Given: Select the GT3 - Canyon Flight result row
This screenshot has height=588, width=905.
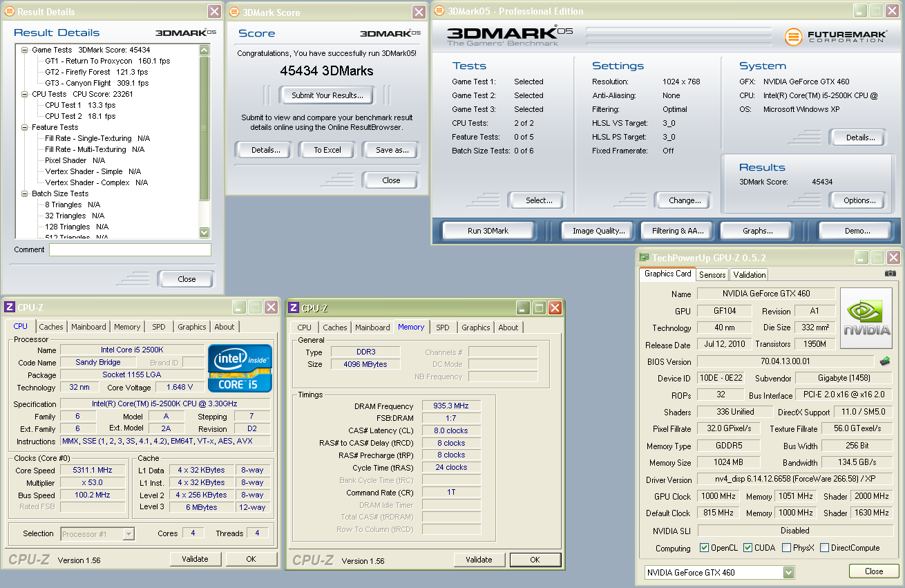Looking at the screenshot, I should (97, 83).
